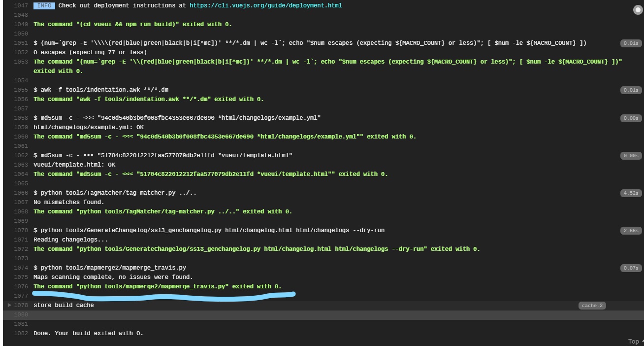This screenshot has width=644, height=346.
Task: Click the '$ md5sum' template.html command on line 1062
Action: [163, 155]
